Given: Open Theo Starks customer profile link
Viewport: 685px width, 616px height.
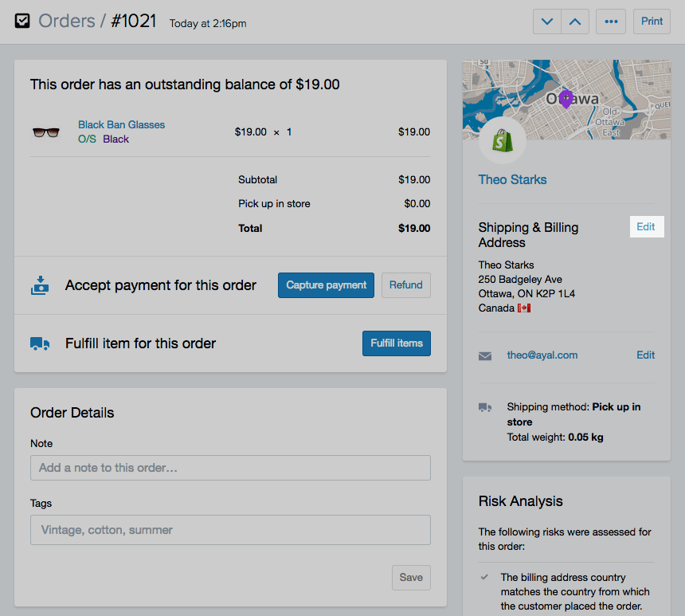Looking at the screenshot, I should pos(512,179).
